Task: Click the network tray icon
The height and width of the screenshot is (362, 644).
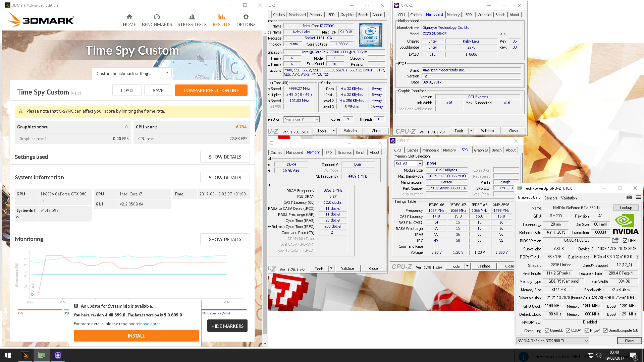Action: click(591, 355)
